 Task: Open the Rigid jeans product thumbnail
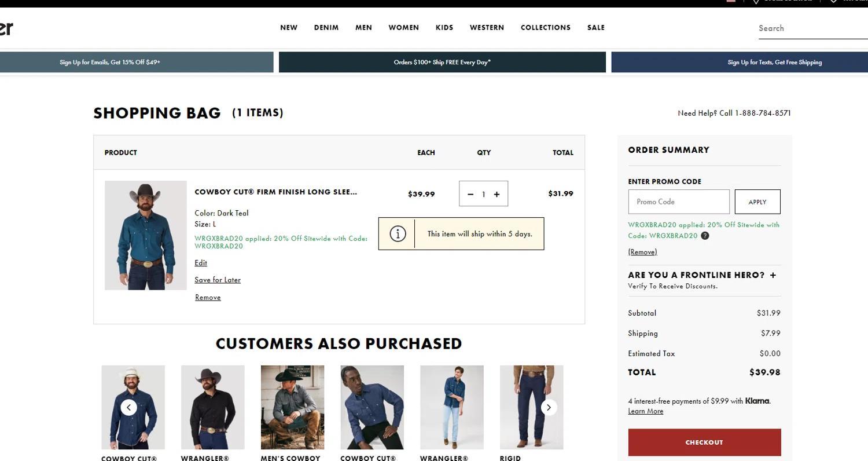coord(531,407)
